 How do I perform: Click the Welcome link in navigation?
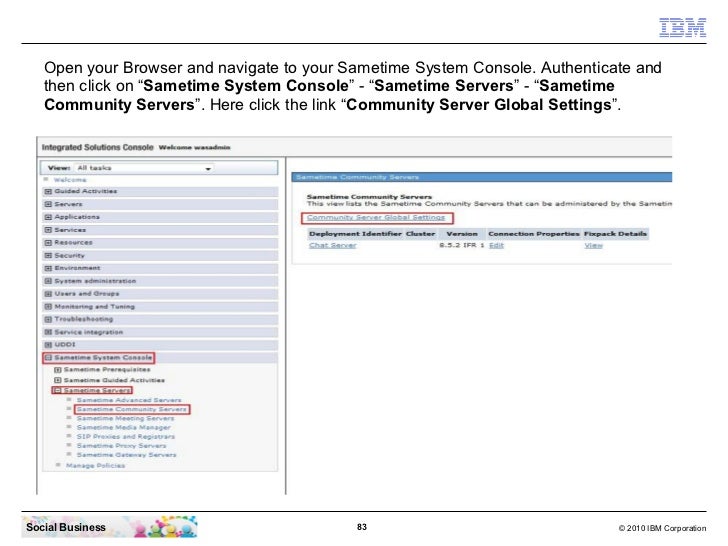coord(70,180)
